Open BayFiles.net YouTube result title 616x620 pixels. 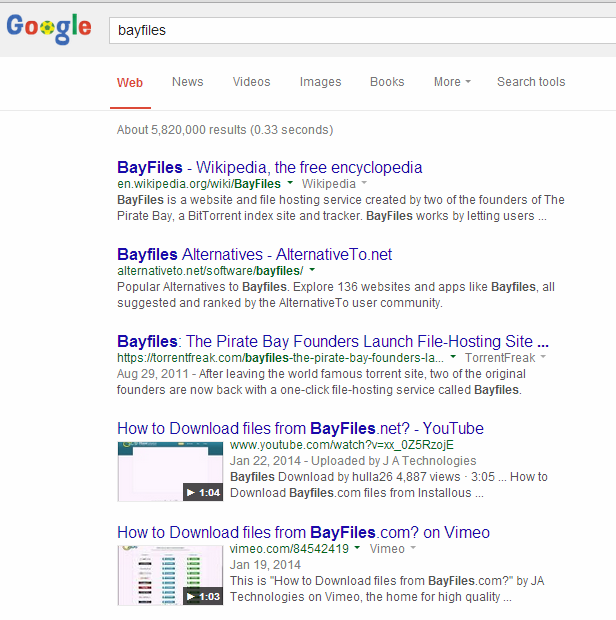[x=300, y=428]
